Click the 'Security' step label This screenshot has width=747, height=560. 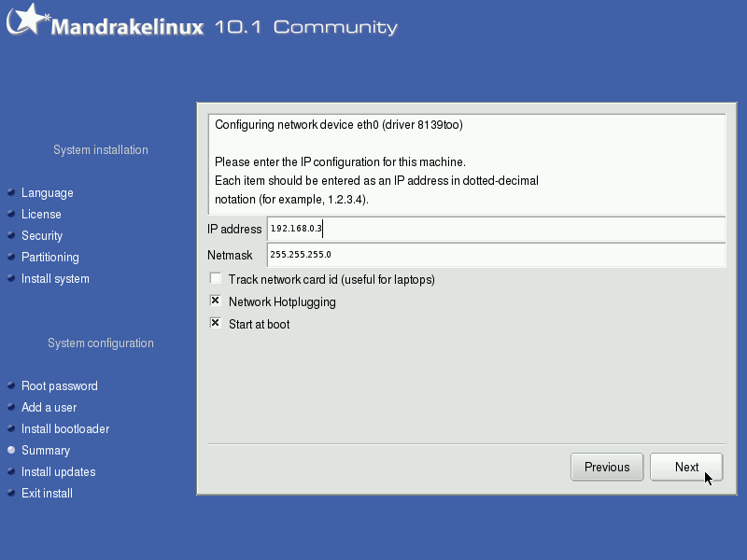(x=42, y=236)
